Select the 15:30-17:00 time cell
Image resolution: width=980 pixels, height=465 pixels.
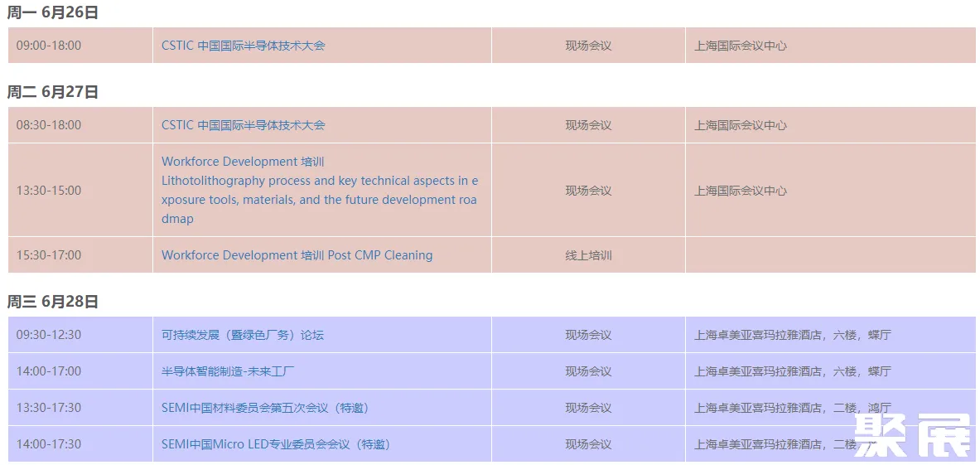[x=49, y=255]
